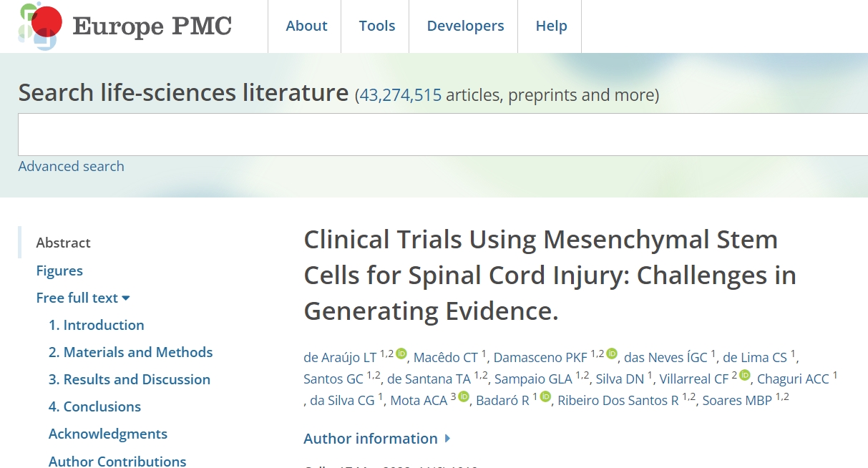Navigate to 2. Materials and Methods

click(130, 352)
